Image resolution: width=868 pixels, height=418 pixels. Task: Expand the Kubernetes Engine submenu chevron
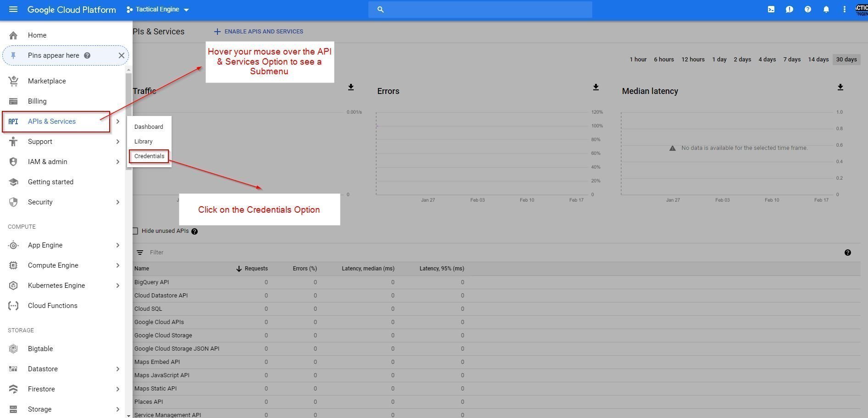(118, 286)
